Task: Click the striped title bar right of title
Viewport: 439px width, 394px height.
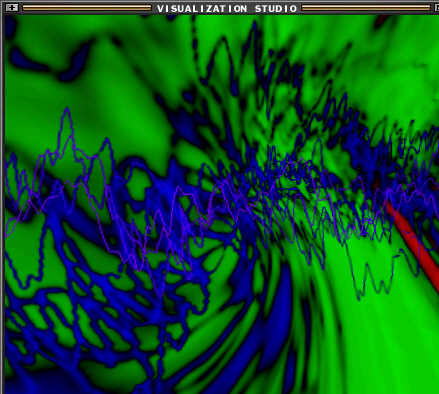Action: click(366, 8)
